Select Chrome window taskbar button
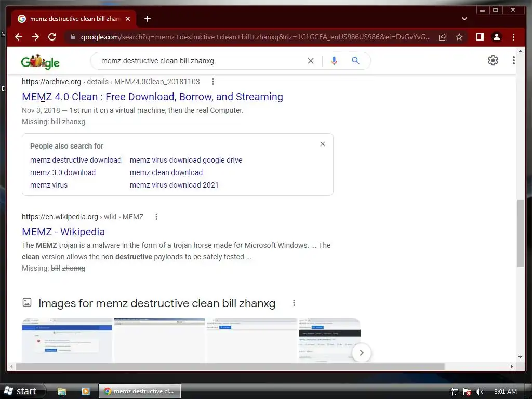 (140, 391)
